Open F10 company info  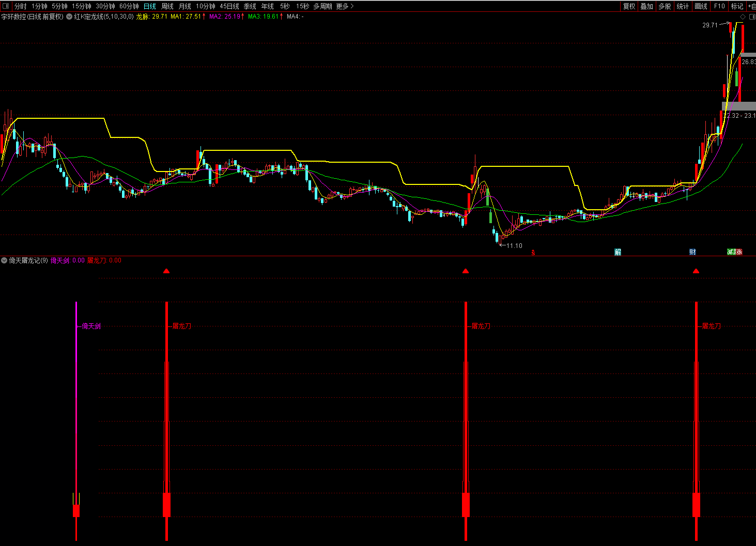coord(719,6)
